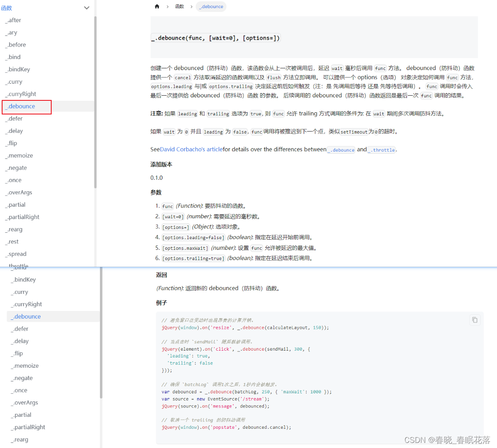Open _.spread in the sidebar

[16, 254]
